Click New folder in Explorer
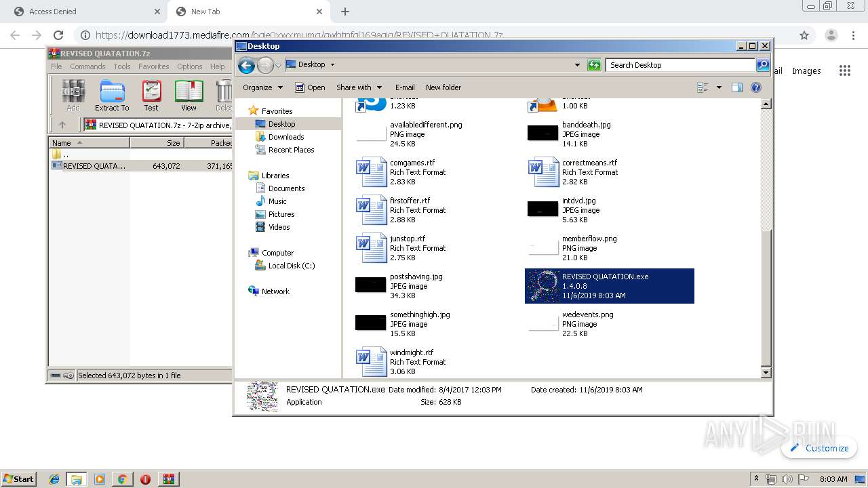Screen dimensions: 868x488 (443, 87)
